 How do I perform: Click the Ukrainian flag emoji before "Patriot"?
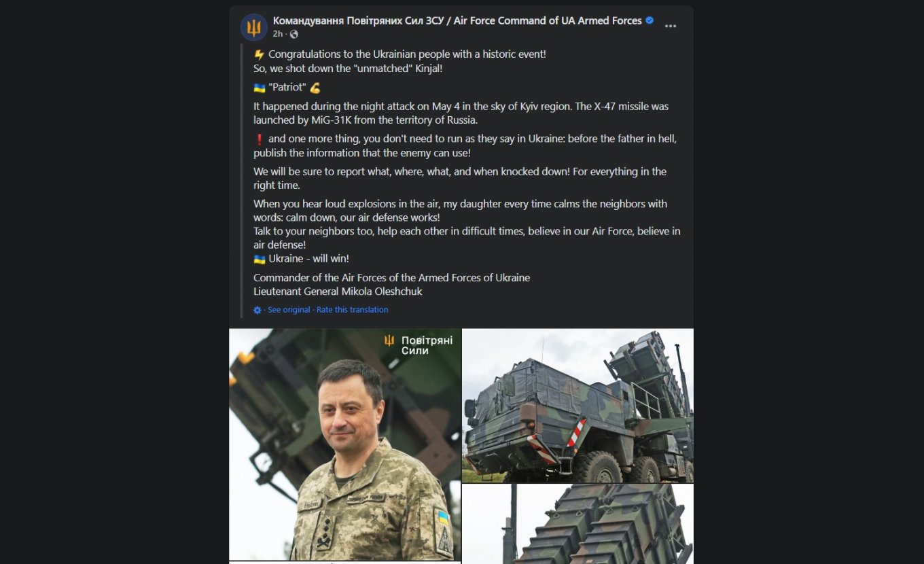click(259, 88)
